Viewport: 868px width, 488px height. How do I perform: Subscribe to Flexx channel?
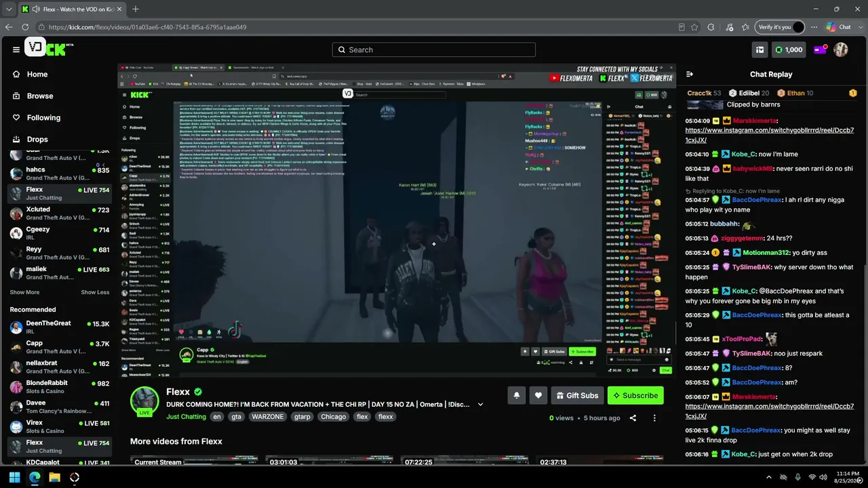coord(635,395)
